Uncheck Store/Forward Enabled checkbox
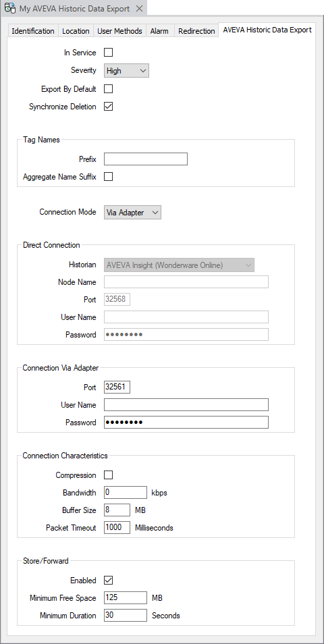Screen dimensions: 324x644 coord(109,581)
